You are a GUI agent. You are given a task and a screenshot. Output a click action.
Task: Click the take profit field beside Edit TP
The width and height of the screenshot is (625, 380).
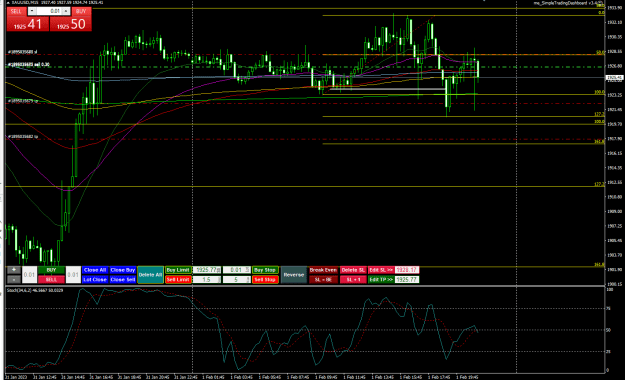(x=407, y=280)
